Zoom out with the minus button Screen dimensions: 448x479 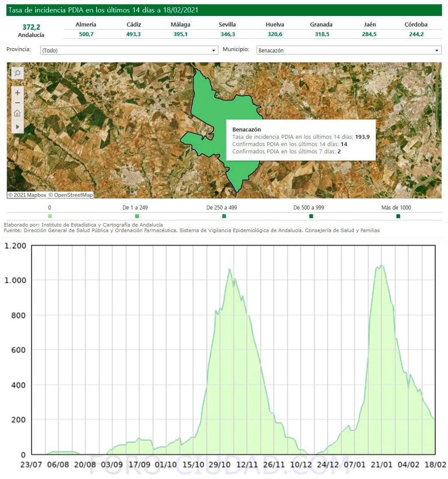(18, 103)
